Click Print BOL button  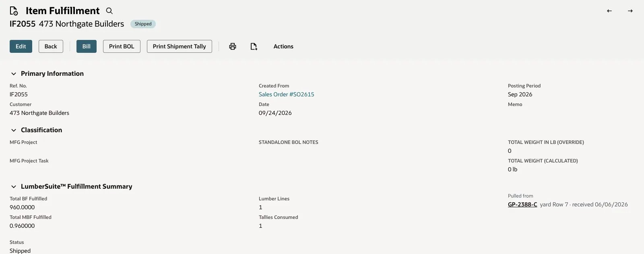tap(122, 46)
